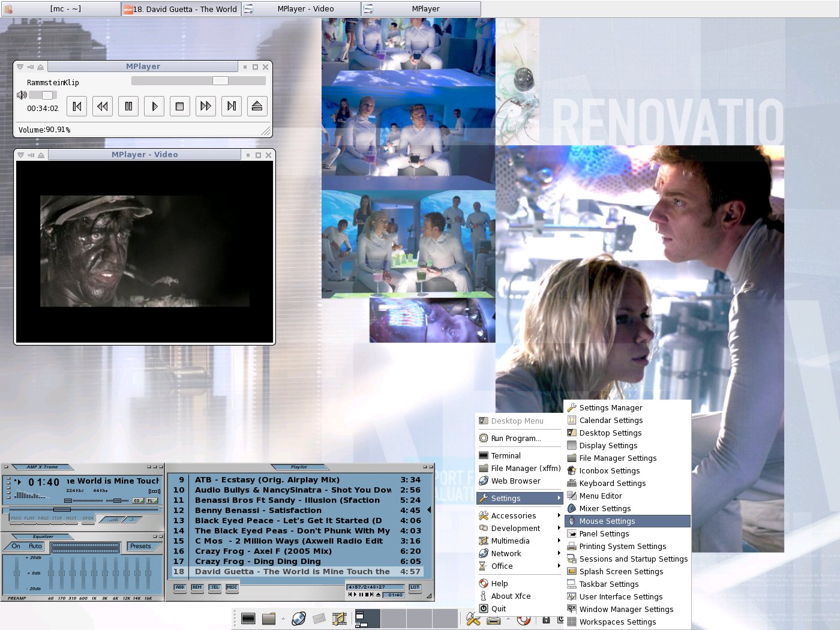The width and height of the screenshot is (840, 630).
Task: Select playlist track 12 Benny Benassi - Satisfaction
Action: [x=297, y=511]
